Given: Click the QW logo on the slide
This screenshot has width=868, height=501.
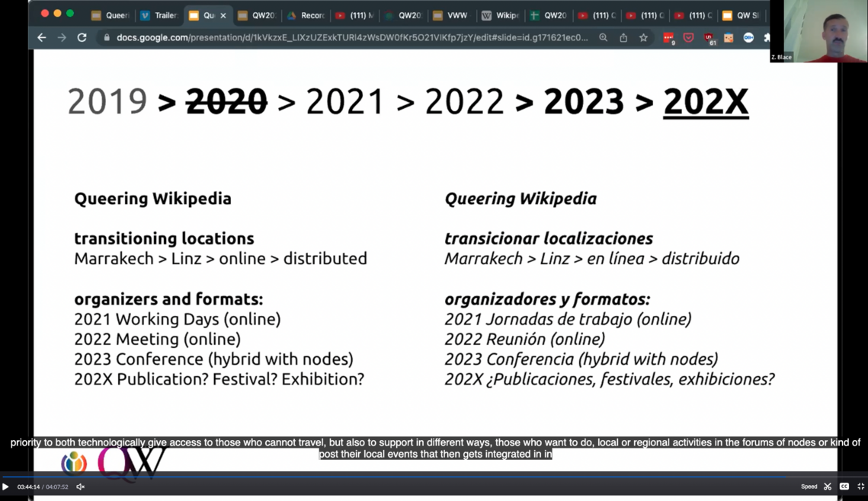Looking at the screenshot, I should pos(132,462).
